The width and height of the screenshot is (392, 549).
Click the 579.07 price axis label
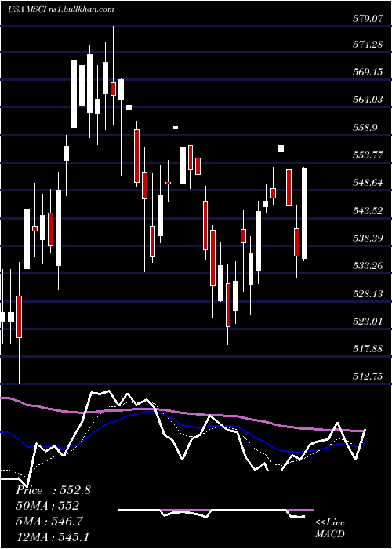tap(368, 19)
